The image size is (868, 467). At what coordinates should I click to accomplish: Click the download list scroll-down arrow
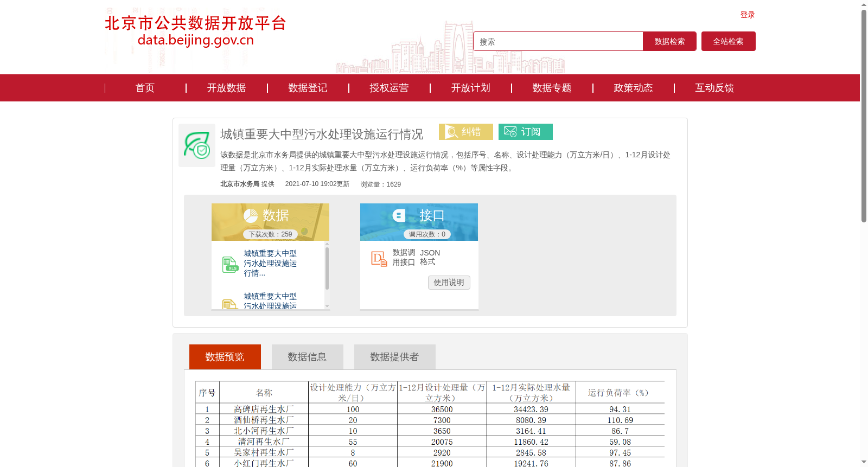click(x=327, y=306)
